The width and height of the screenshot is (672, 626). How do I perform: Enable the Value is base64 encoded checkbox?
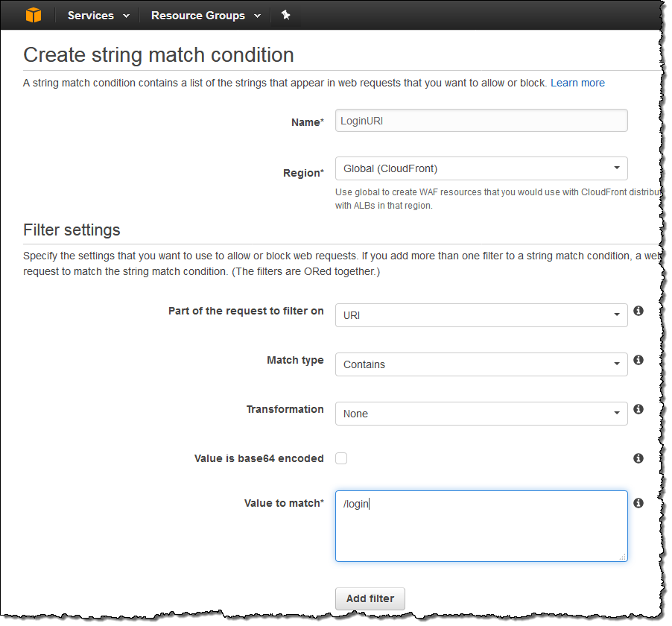[341, 458]
